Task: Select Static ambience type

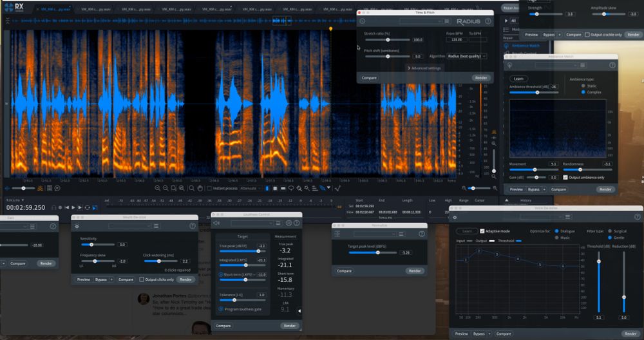Action: pos(583,86)
